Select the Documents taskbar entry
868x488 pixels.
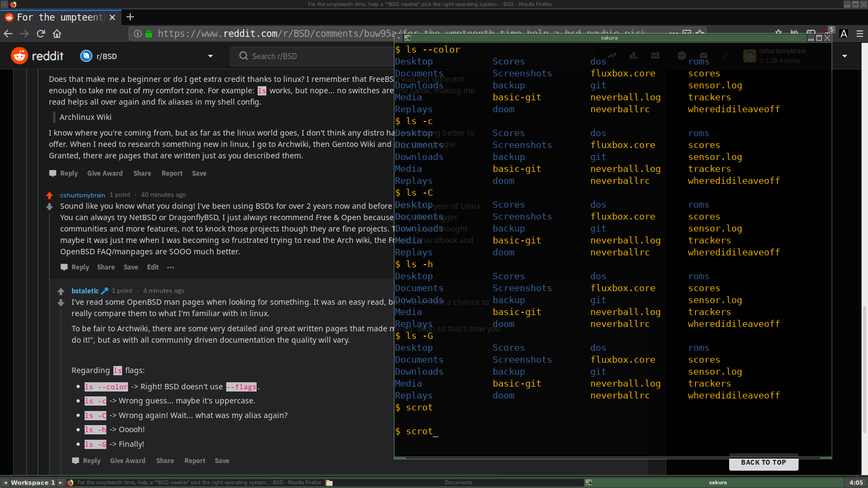click(x=458, y=483)
